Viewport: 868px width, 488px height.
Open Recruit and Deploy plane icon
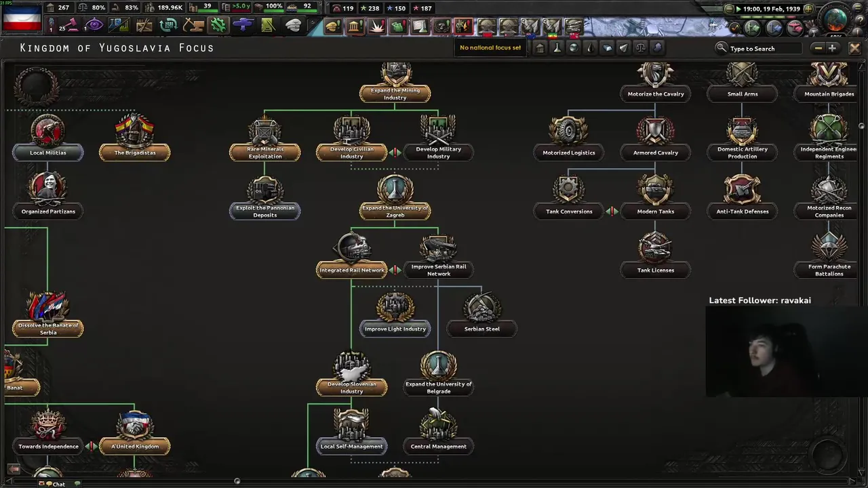(x=243, y=26)
